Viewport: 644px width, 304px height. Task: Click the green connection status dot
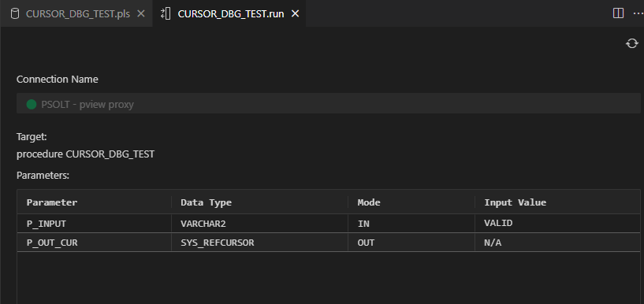[32, 105]
